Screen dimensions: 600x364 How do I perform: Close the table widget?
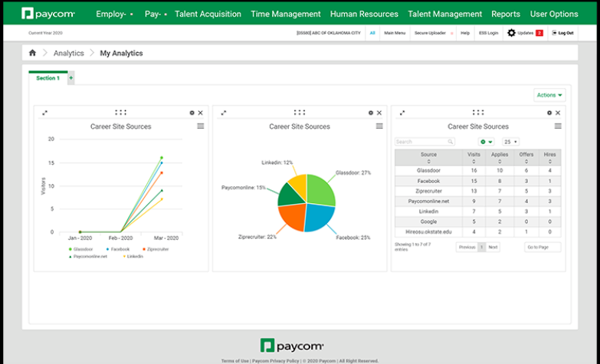coord(558,113)
